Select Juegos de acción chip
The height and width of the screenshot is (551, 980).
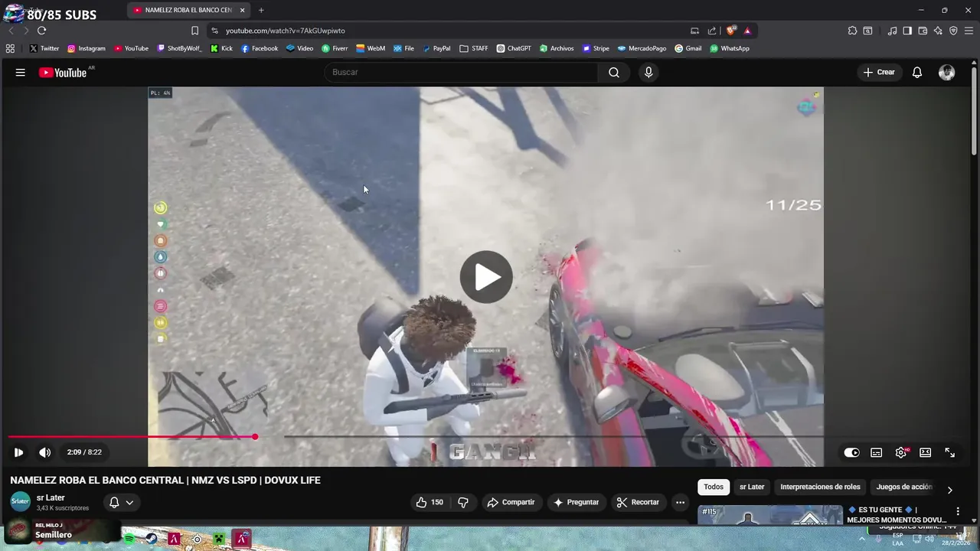[904, 487]
